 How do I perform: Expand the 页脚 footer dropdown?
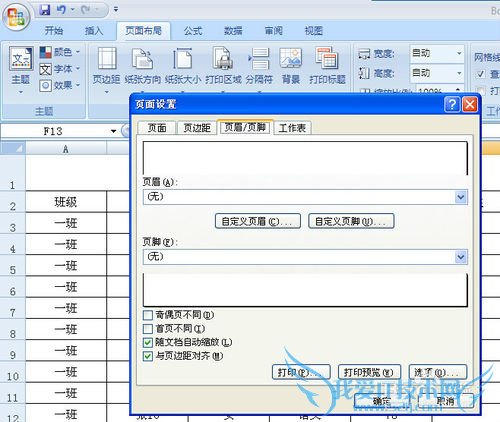(461, 257)
